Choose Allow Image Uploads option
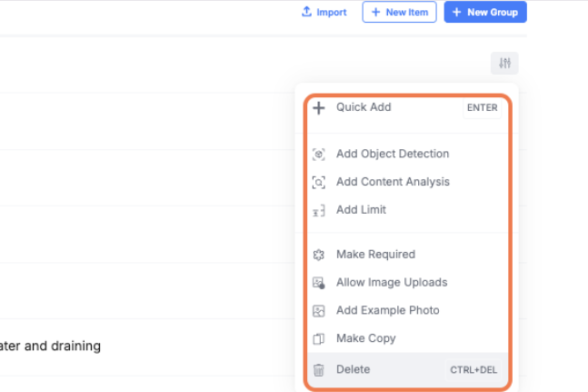 (x=407, y=283)
